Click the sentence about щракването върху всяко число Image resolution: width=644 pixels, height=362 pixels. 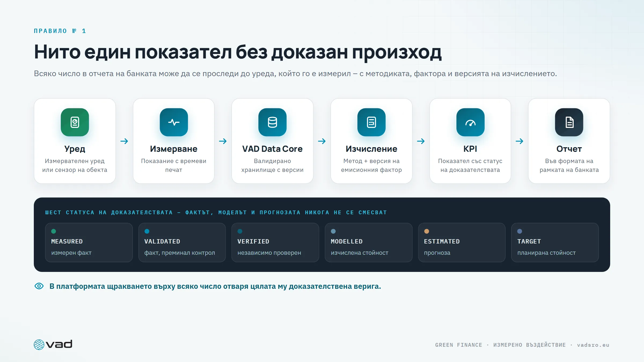pyautogui.click(x=215, y=286)
